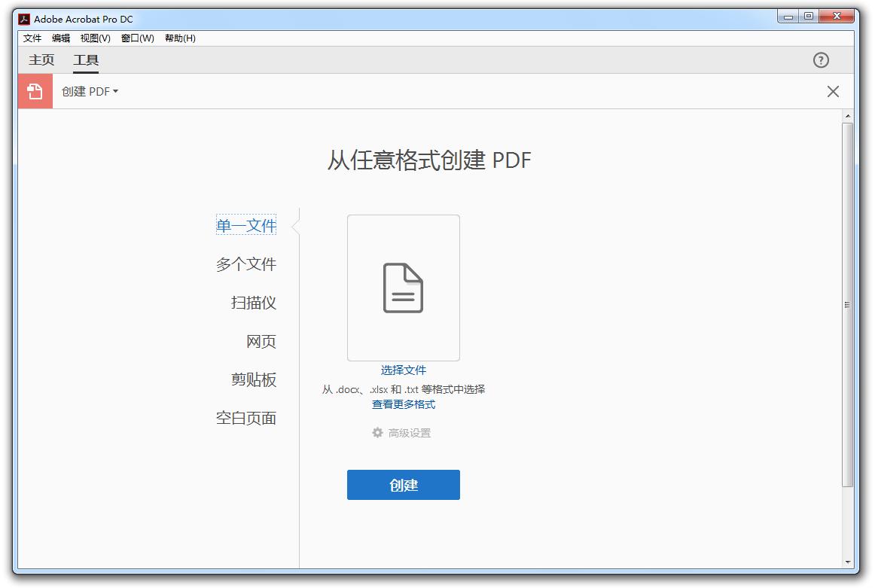Open the 窗口(W) menu
The width and height of the screenshot is (875, 588).
point(138,38)
